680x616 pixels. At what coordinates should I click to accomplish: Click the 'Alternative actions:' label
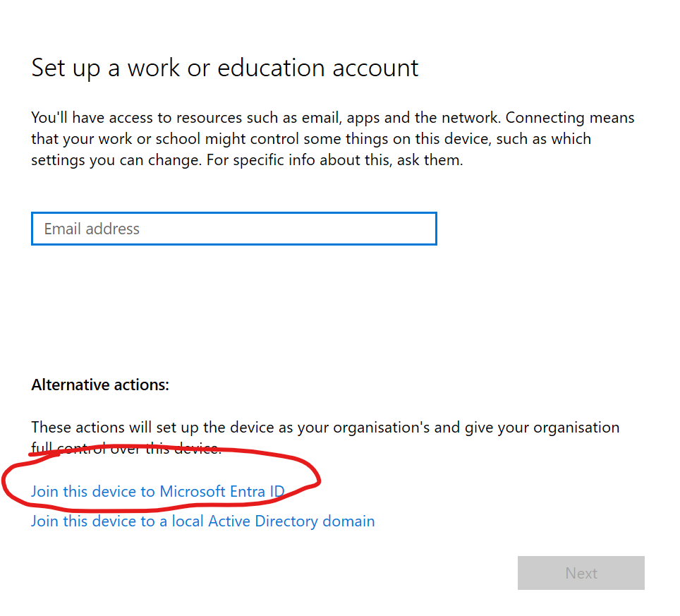tap(100, 385)
